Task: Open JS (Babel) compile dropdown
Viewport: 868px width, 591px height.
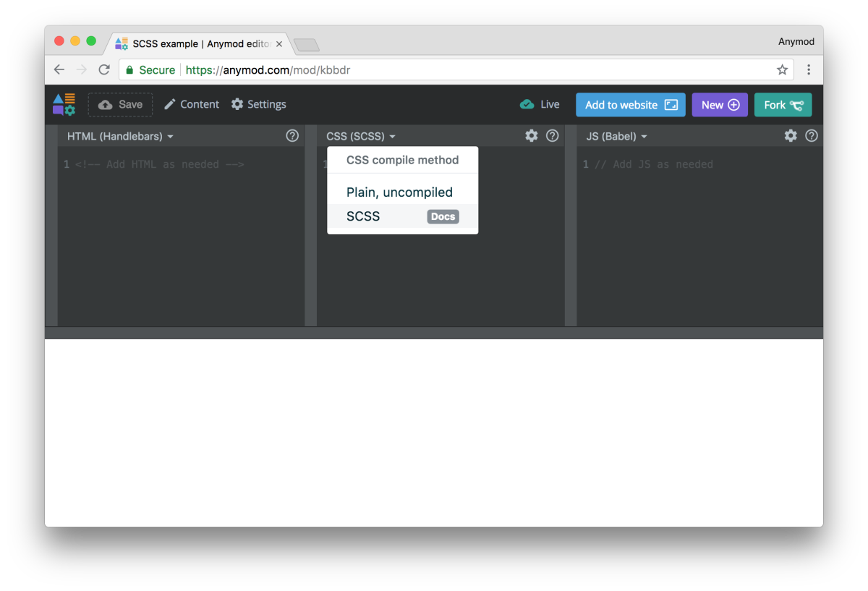Action: click(616, 136)
